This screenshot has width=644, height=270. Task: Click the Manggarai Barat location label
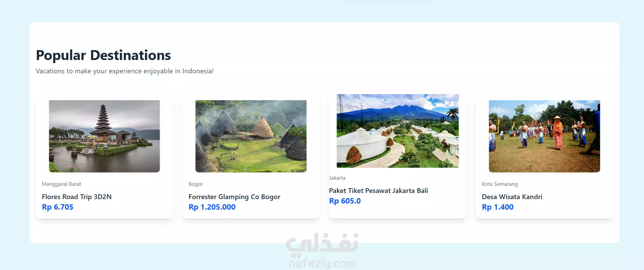(61, 184)
